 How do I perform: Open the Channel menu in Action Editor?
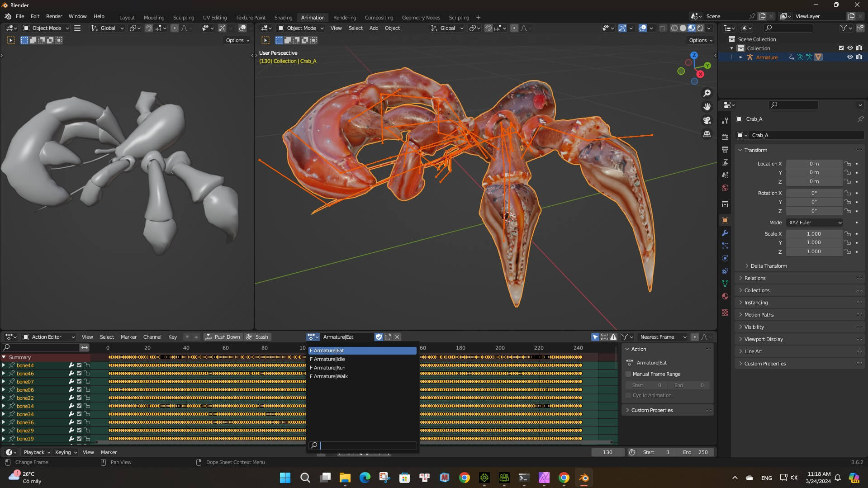click(152, 337)
